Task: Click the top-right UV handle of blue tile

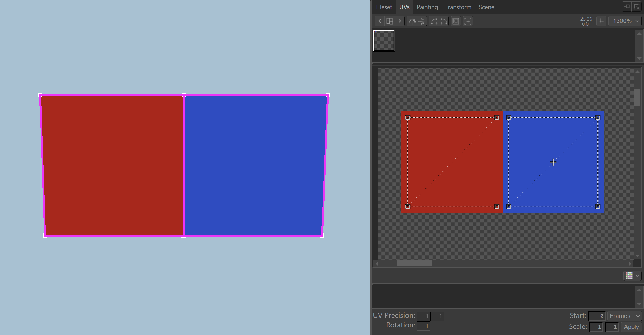Action: pos(598,118)
